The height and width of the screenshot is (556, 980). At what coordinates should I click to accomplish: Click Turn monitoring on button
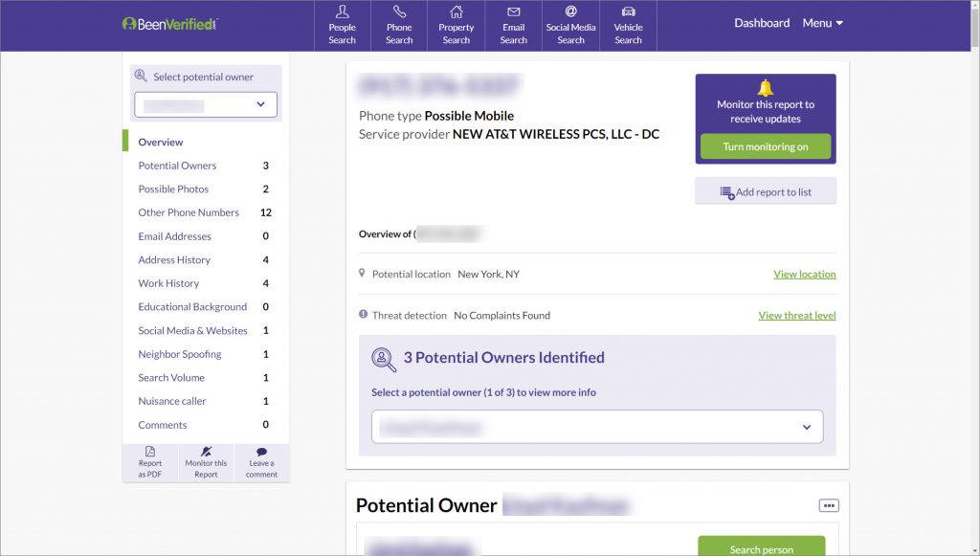(765, 146)
